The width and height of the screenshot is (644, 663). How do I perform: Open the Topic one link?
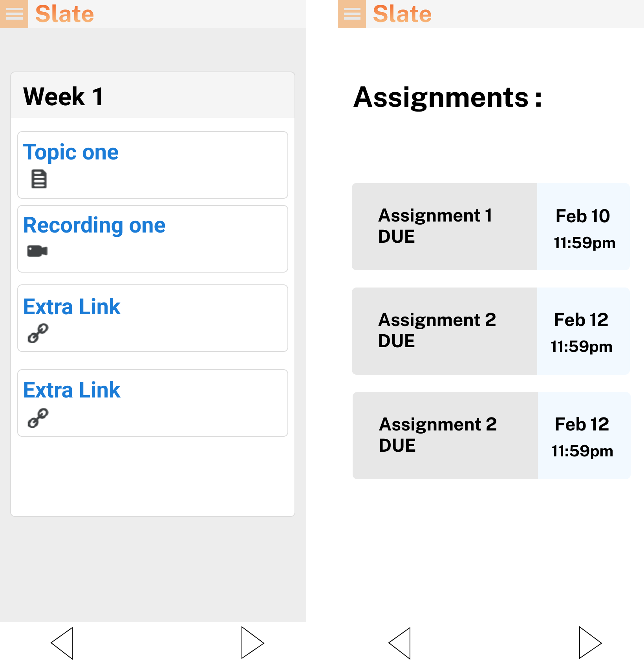[71, 152]
